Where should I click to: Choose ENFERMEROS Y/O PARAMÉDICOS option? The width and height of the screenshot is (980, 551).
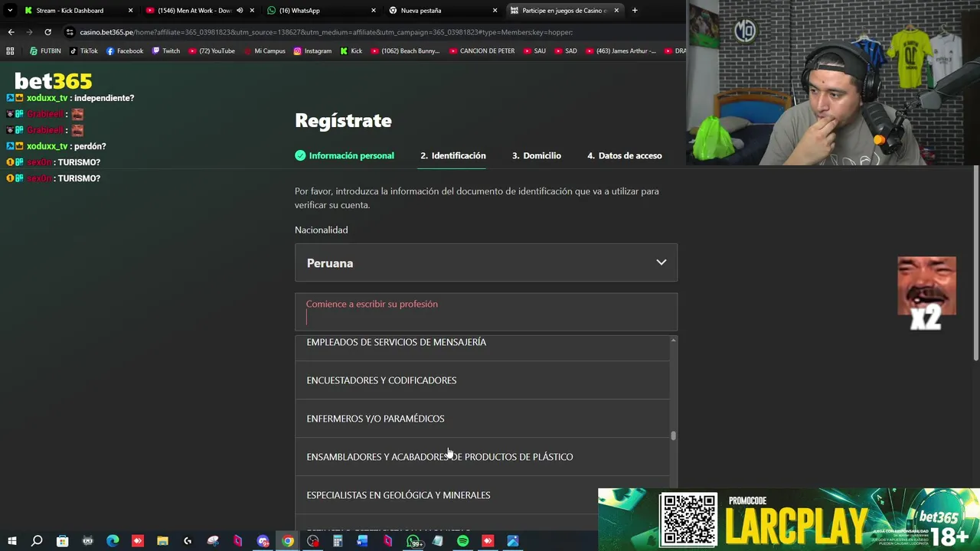pyautogui.click(x=482, y=419)
